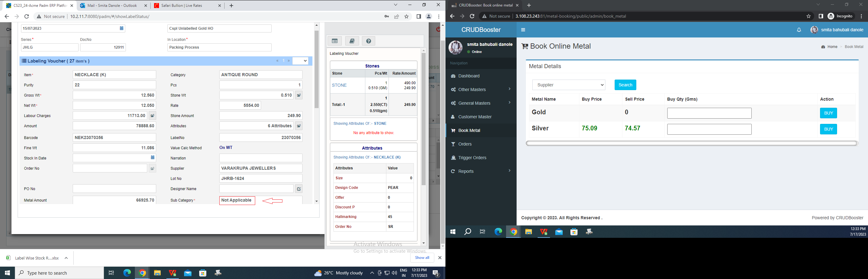Reload the CRUDBooster page
Viewport: 868px width, 279px height.
point(472,16)
